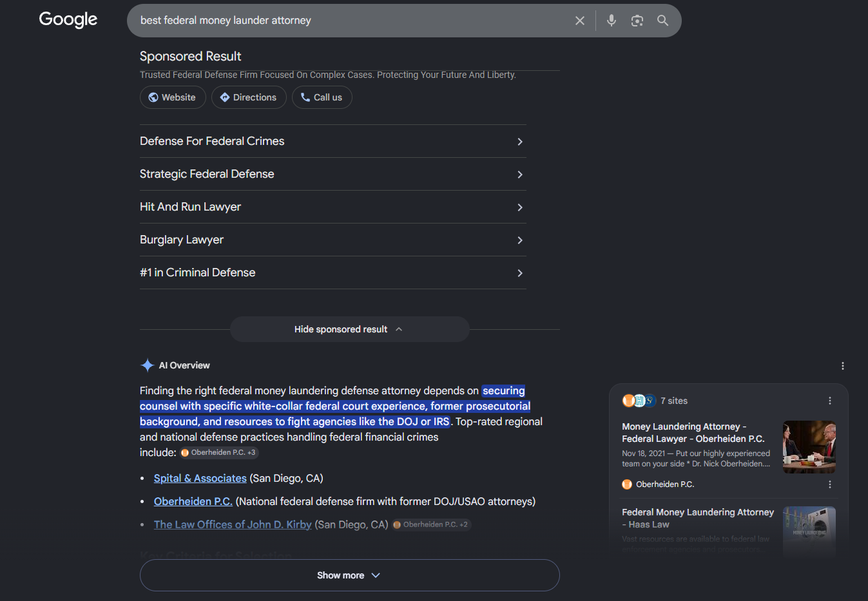This screenshot has height=601, width=868.
Task: Open three-dot menu for Oberheiden P.C. source
Action: tap(830, 484)
